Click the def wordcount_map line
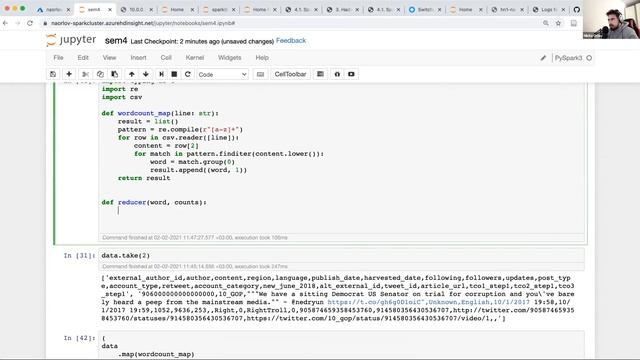The width and height of the screenshot is (640, 360). click(160, 113)
